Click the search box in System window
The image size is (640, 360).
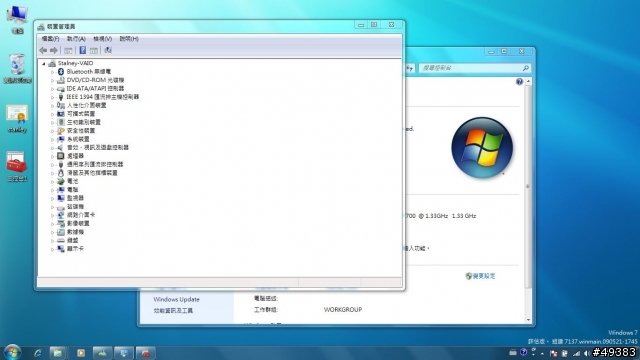(x=475, y=68)
